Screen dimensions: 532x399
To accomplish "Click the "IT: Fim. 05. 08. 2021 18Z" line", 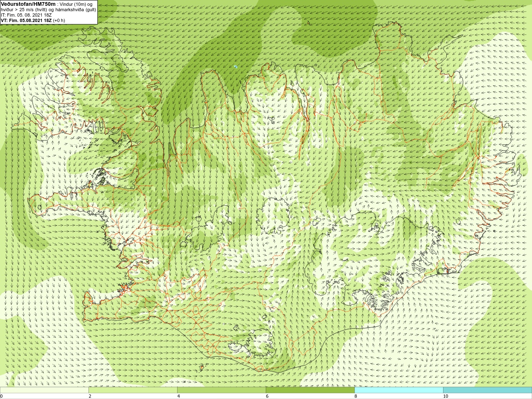I will point(26,15).
